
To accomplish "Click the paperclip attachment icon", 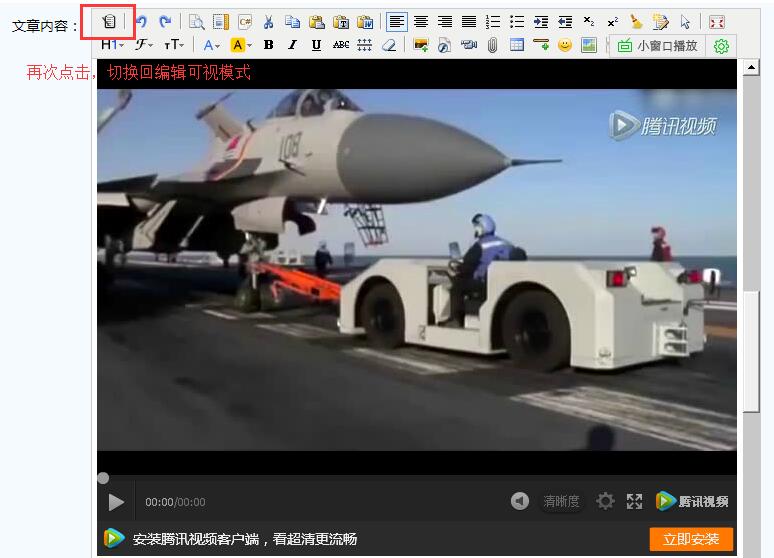I will point(492,45).
